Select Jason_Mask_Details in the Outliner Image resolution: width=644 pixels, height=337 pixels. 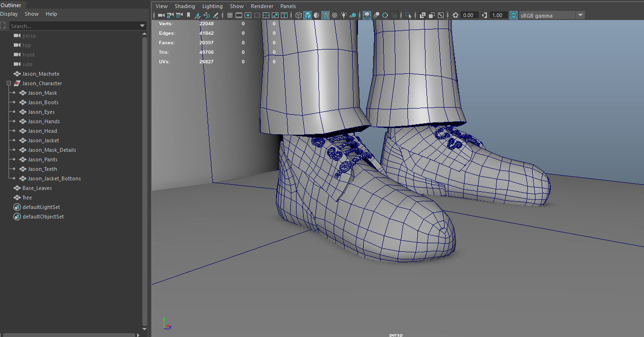pyautogui.click(x=52, y=150)
